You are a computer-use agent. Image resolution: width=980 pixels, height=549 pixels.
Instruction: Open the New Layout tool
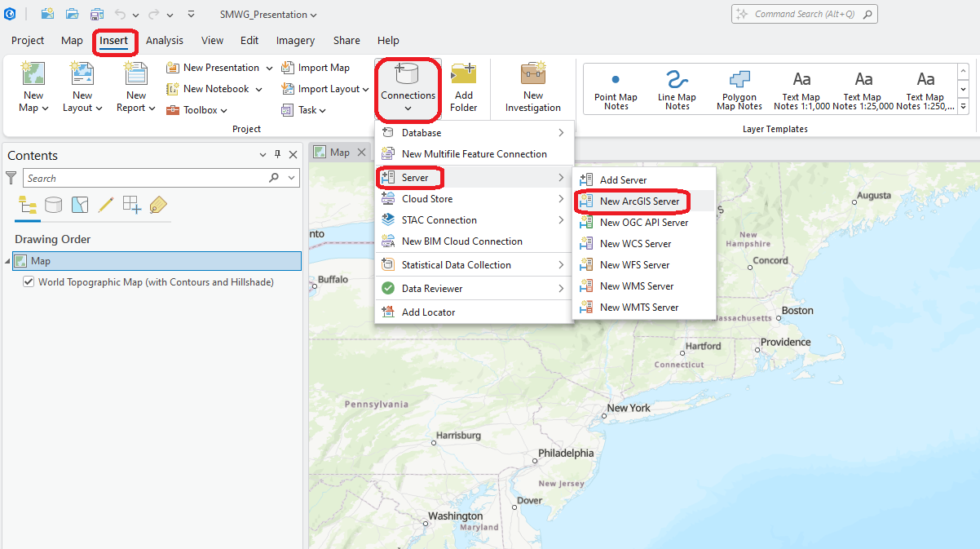[82, 87]
